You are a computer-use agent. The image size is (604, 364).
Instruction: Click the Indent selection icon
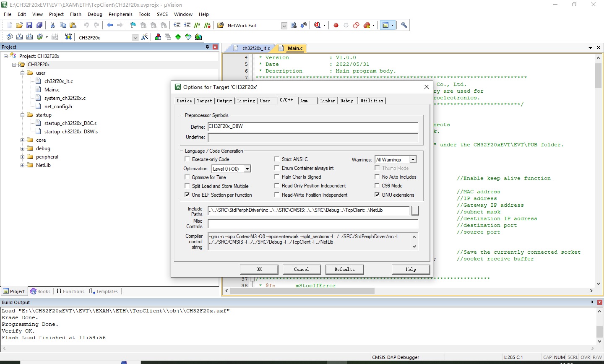tap(177, 25)
